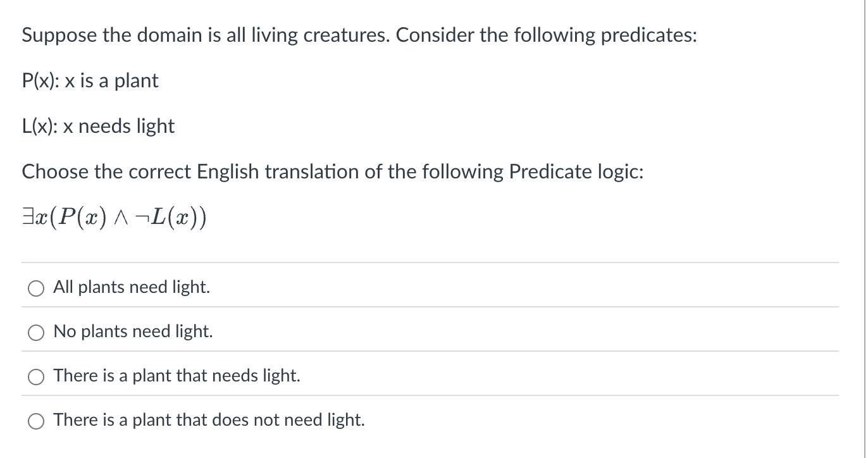Click the predicate logic formula ∃x(P(x) ∧ ¬L(x))
Image resolution: width=868 pixels, height=458 pixels.
coord(114,216)
